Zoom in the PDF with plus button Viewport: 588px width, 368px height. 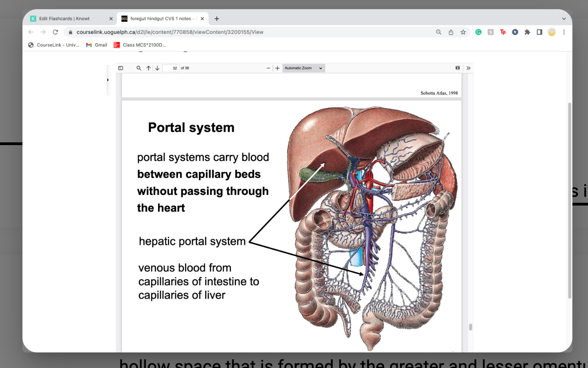coord(277,68)
